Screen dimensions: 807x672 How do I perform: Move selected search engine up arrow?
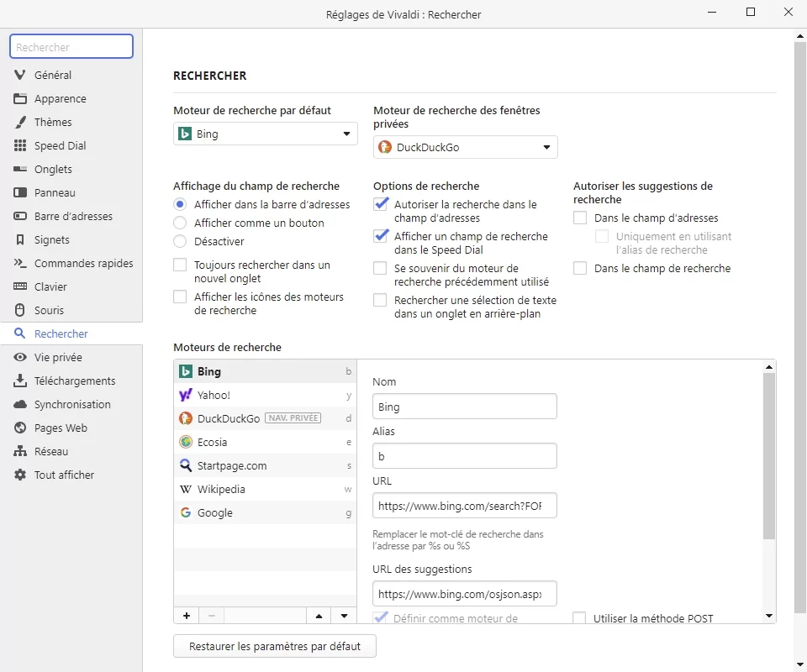click(319, 616)
